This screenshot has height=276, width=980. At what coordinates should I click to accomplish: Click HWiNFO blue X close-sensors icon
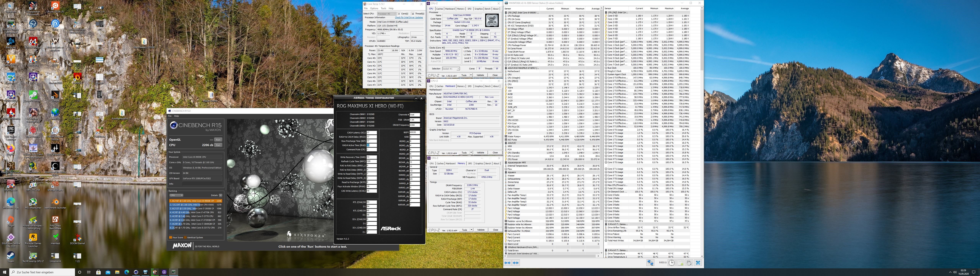(698, 263)
